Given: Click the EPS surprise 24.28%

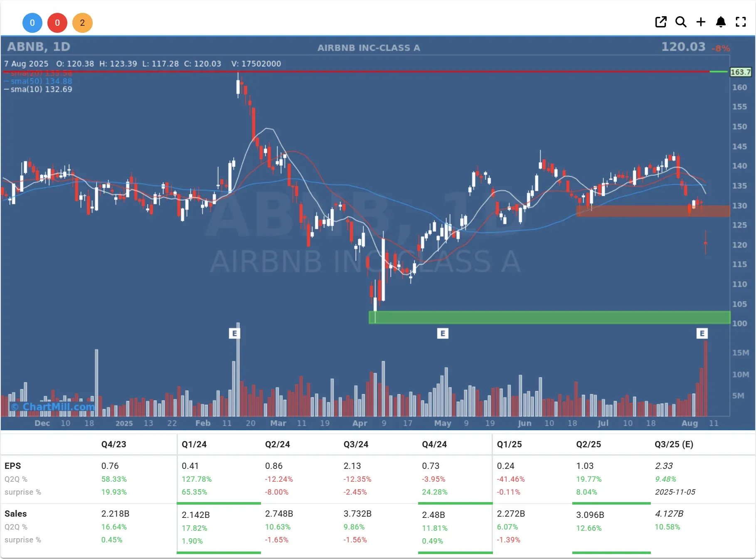Looking at the screenshot, I should point(435,492).
